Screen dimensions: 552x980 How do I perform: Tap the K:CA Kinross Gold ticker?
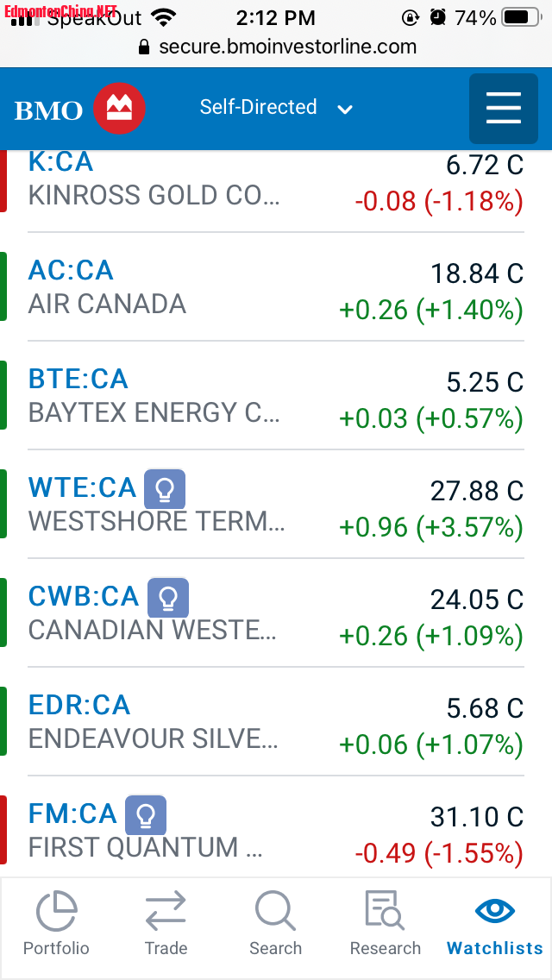coord(60,162)
